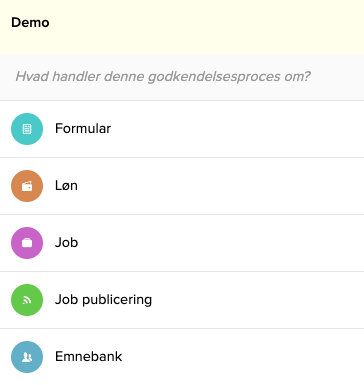This screenshot has width=364, height=385.
Task: Focus the 'Hvad handler denne godkendelsesproces om?' field
Action: 182,77
